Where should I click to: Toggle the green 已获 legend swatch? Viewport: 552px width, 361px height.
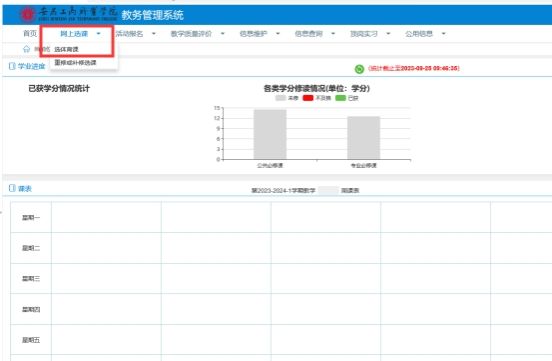pos(340,98)
